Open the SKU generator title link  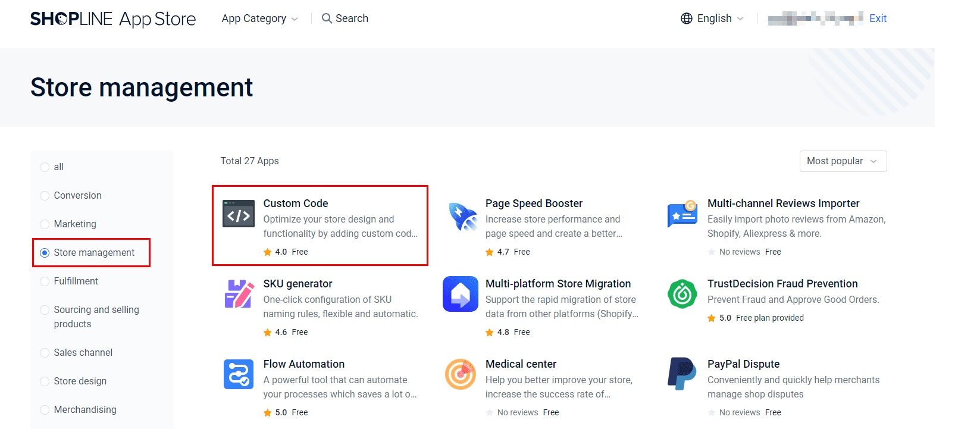click(x=298, y=284)
